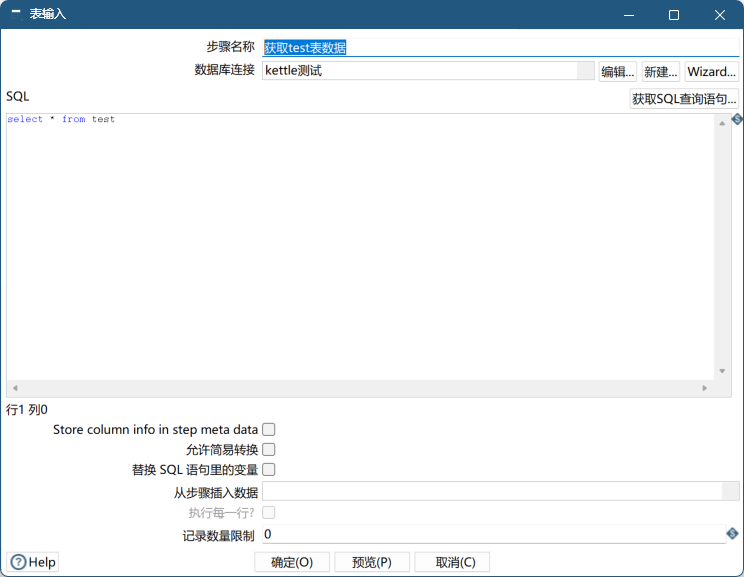Check the 替换 SQL 语句里的变量 option

268,469
